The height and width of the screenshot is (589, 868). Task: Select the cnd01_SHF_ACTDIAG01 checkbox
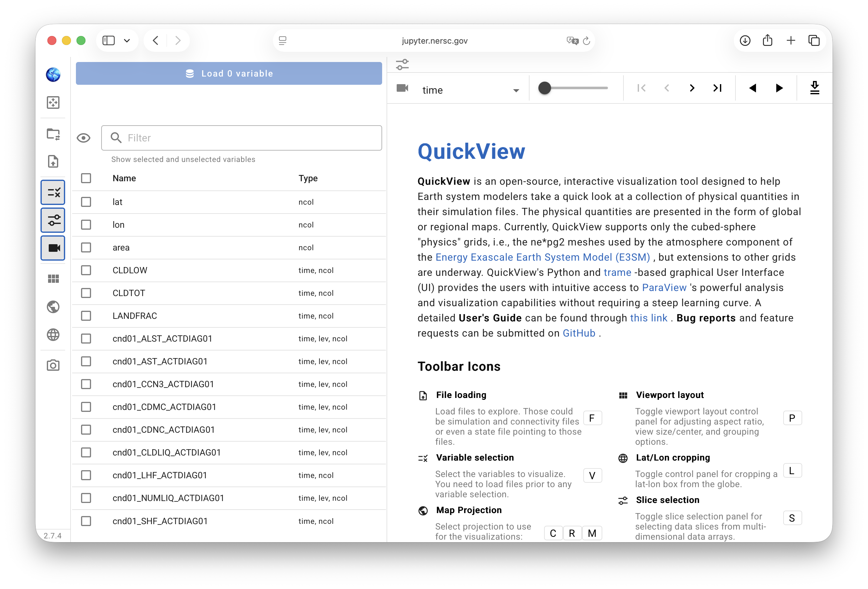tap(86, 521)
